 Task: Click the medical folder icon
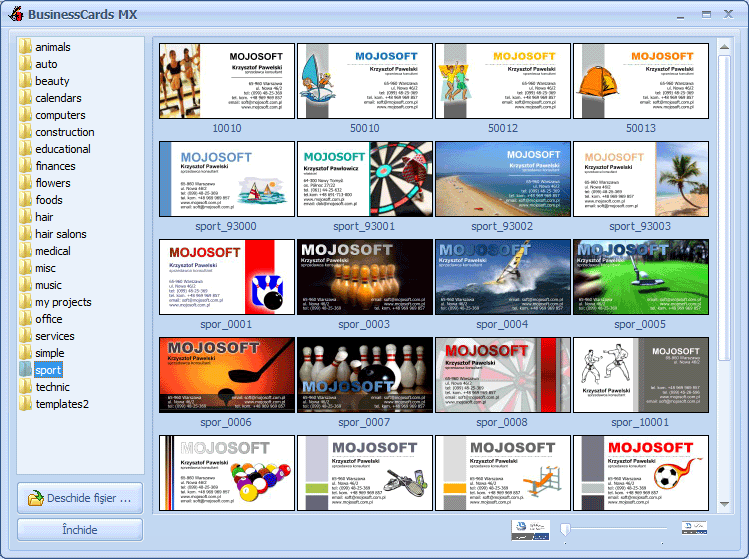click(25, 251)
